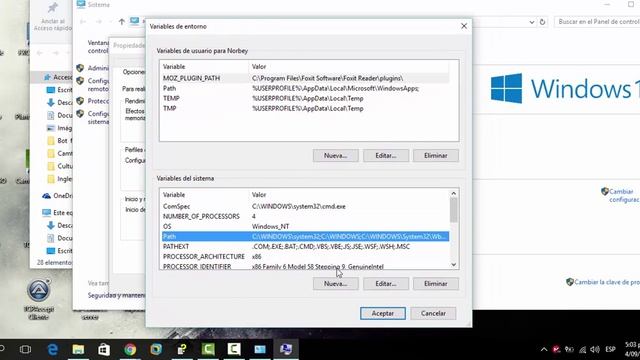Click the volume tray icon

click(595, 349)
